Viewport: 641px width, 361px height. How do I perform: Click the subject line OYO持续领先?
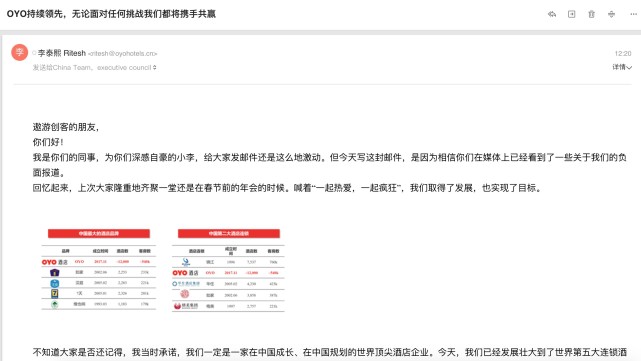tap(111, 14)
